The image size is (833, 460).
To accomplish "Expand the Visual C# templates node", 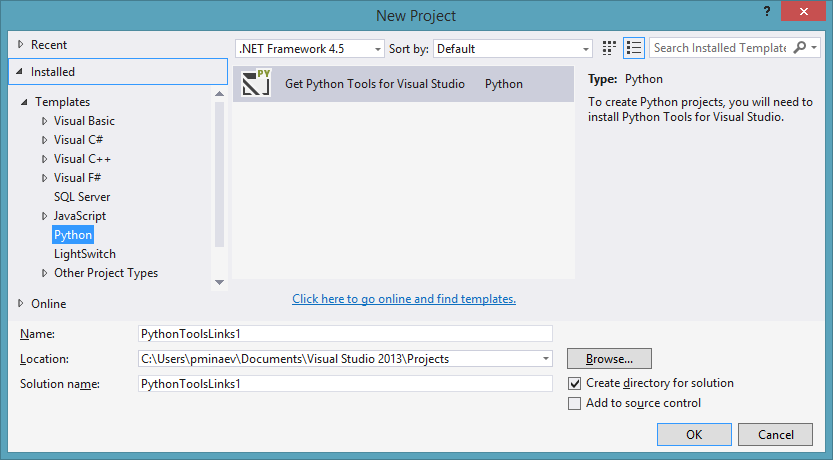I will 45,140.
